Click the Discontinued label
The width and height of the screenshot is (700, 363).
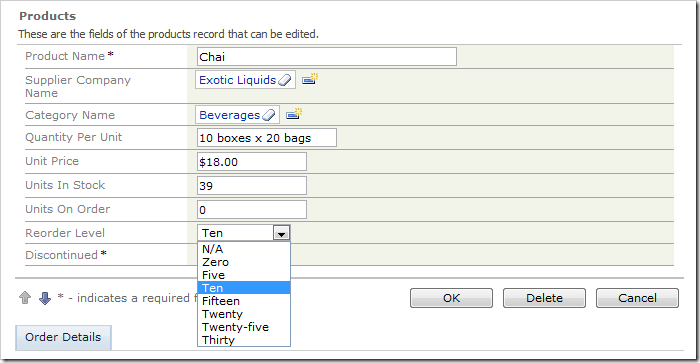61,255
